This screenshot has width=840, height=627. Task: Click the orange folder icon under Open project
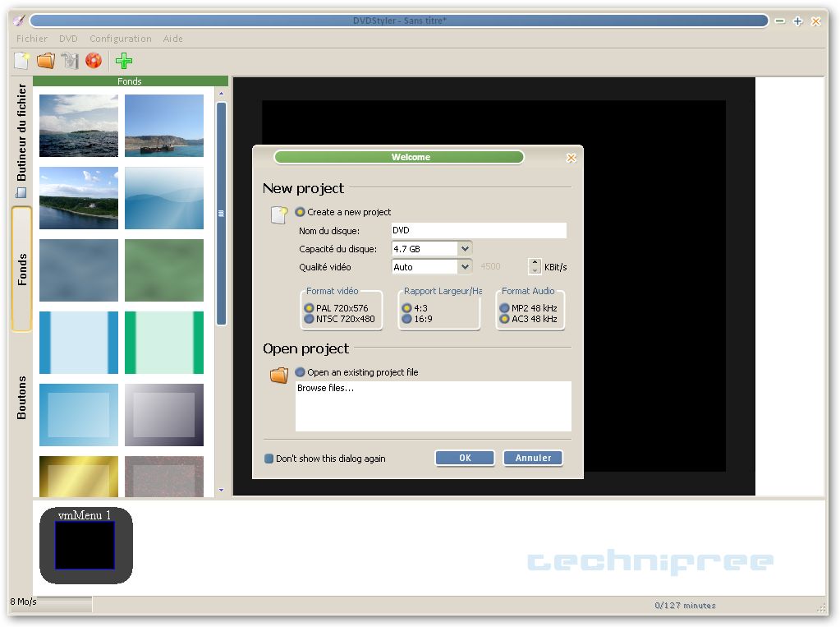(x=279, y=375)
